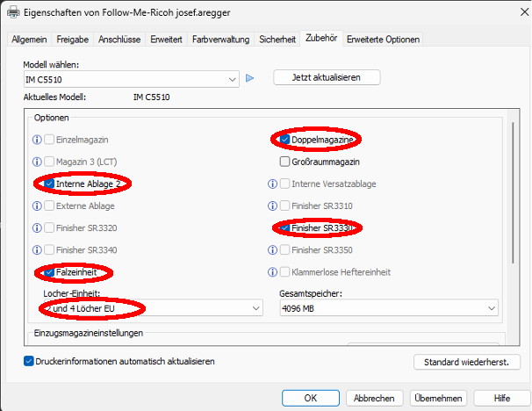The width and height of the screenshot is (532, 411).
Task: Click the info icon beside Externe Ablage
Action: click(37, 205)
